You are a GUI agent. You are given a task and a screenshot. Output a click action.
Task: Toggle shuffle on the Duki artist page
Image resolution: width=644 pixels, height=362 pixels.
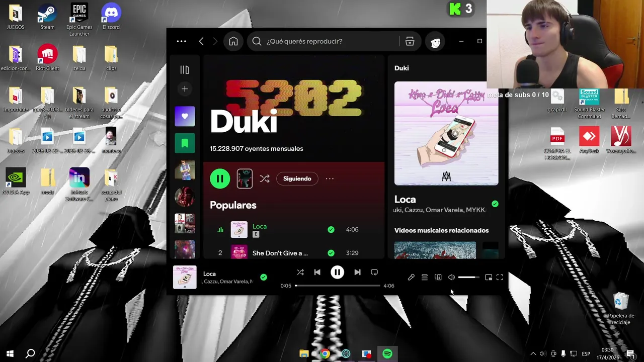(x=265, y=178)
